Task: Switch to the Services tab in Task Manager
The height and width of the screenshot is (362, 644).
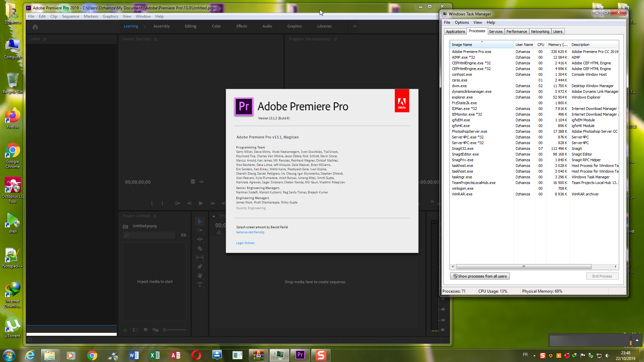Action: click(x=496, y=32)
